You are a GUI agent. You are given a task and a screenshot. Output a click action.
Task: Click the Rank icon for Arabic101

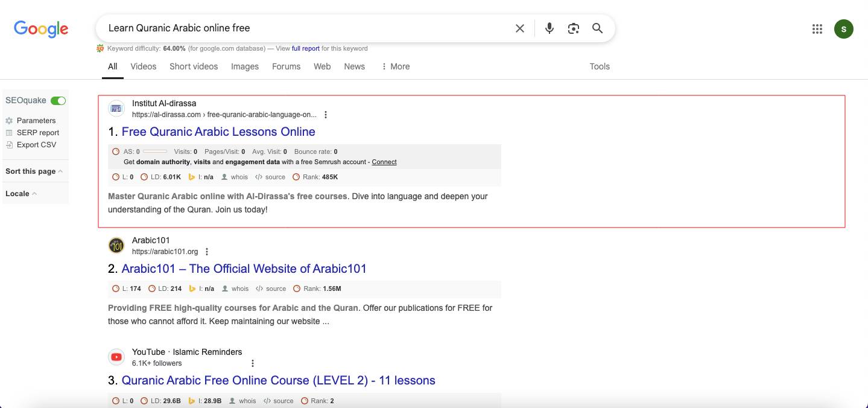click(296, 288)
